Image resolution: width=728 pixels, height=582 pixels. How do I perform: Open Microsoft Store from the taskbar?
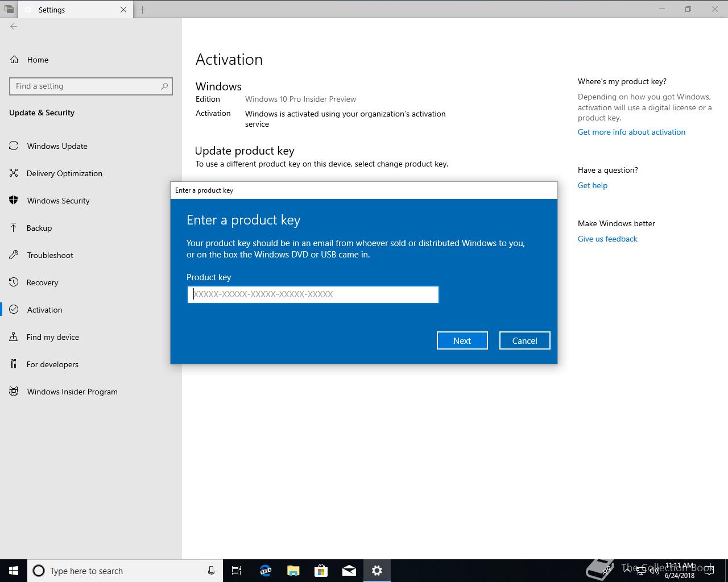click(321, 571)
